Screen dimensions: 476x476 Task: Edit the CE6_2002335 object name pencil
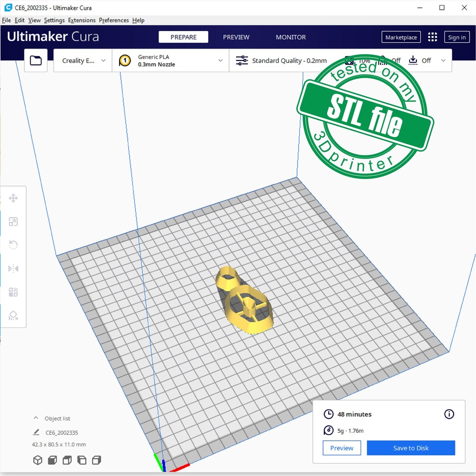[x=36, y=432]
